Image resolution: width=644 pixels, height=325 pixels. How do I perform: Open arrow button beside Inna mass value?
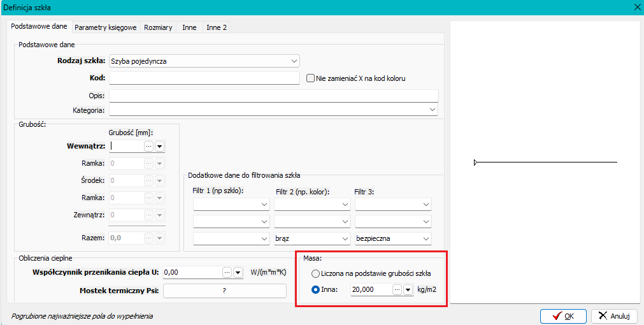[408, 290]
